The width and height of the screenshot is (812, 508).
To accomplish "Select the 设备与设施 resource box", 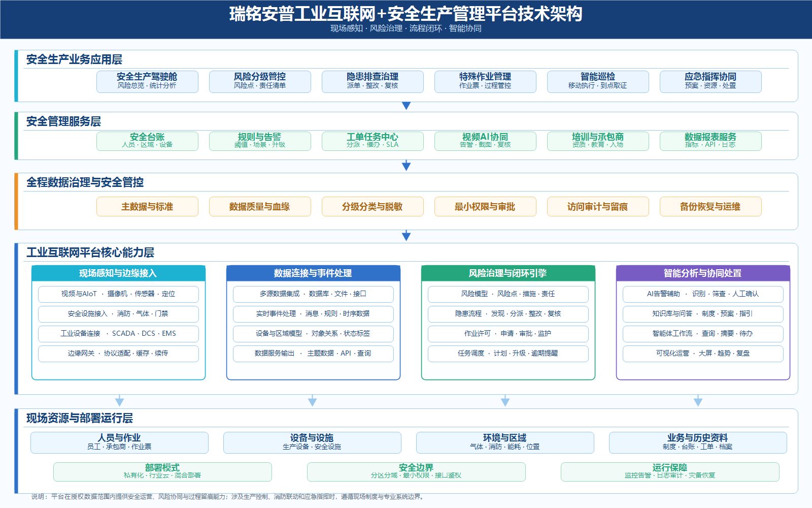I will pos(312,442).
